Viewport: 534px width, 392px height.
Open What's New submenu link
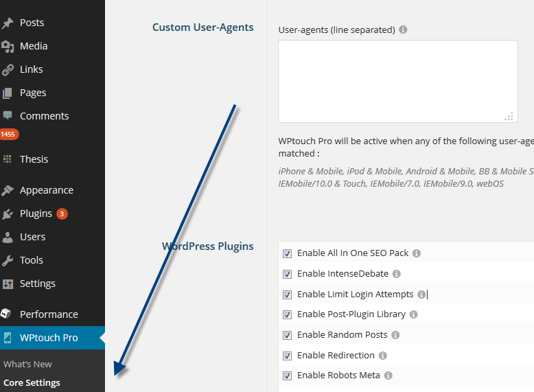(27, 364)
